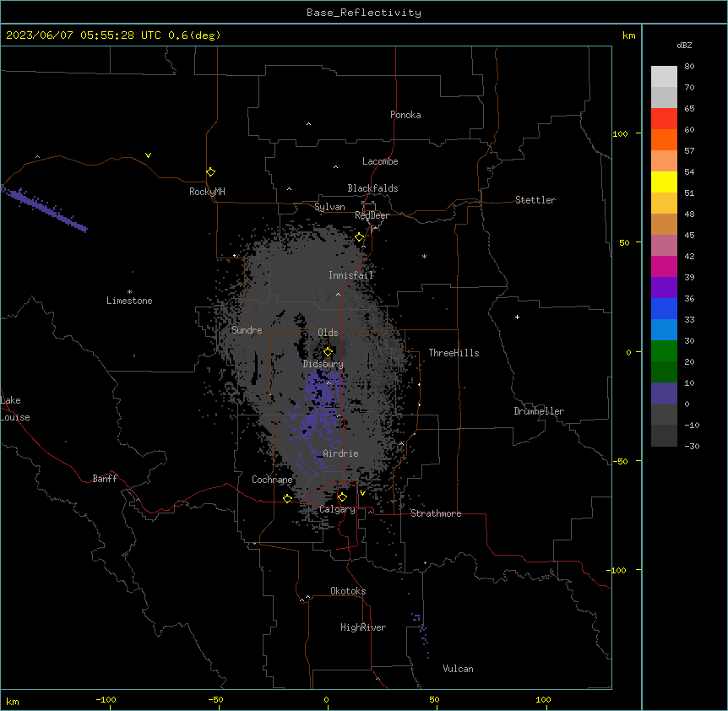Click the 50 tick on the bottom axis
Viewport: 728px width, 711px height.
434,699
